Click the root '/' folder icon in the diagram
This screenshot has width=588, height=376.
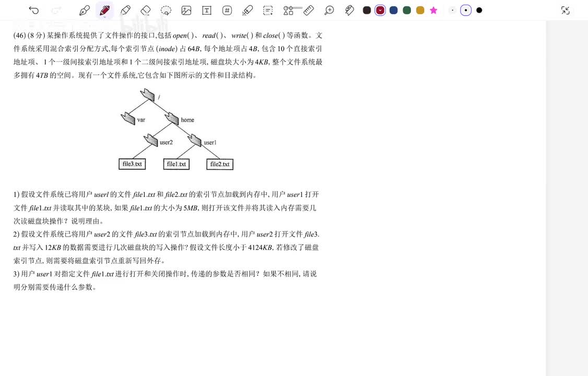148,95
